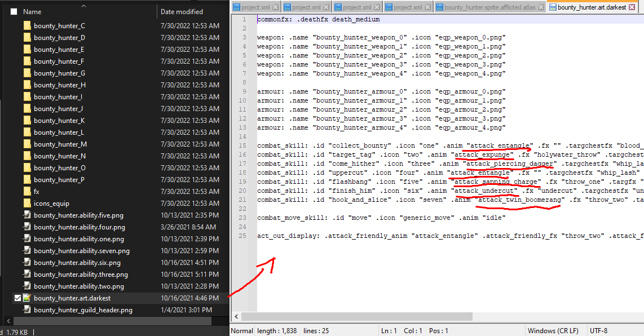This screenshot has height=336, width=644.
Task: Click the Windows (CR LF) line ending status
Action: point(553,331)
